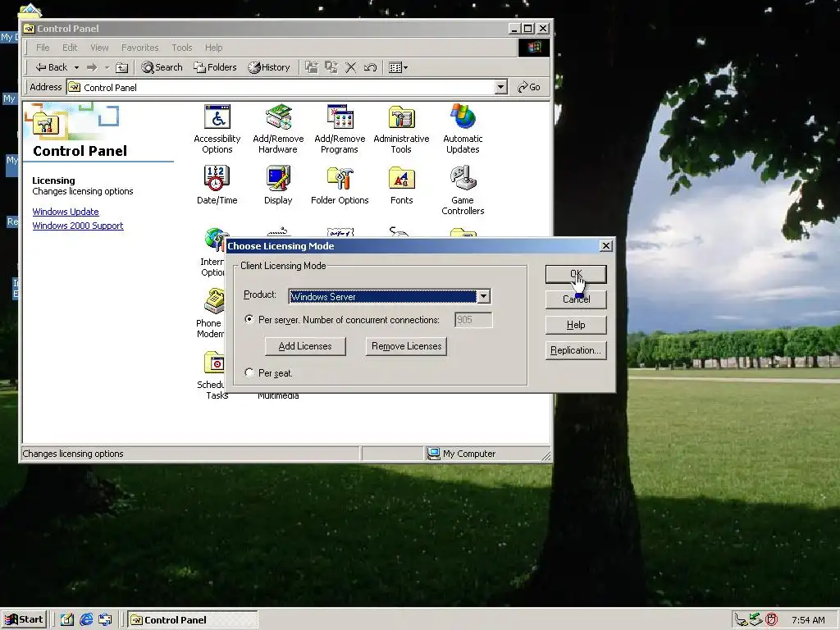Open Accessibility Options icon
The height and width of the screenshot is (630, 840).
pyautogui.click(x=217, y=117)
